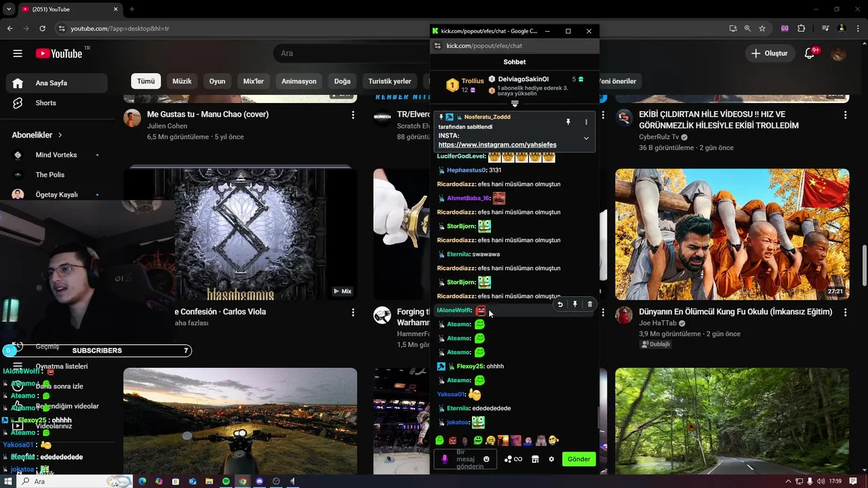Click the Oluştur create button
Image resolution: width=868 pixels, height=488 pixels.
tap(770, 54)
